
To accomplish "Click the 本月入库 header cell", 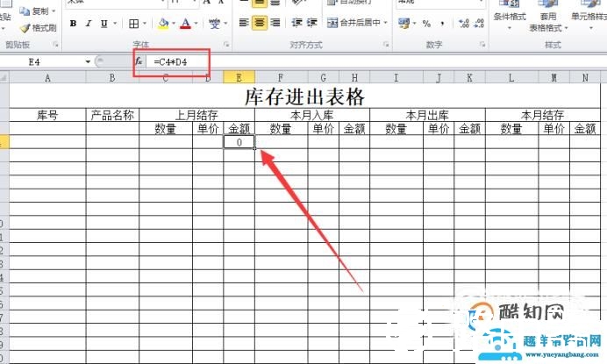I will coord(312,115).
